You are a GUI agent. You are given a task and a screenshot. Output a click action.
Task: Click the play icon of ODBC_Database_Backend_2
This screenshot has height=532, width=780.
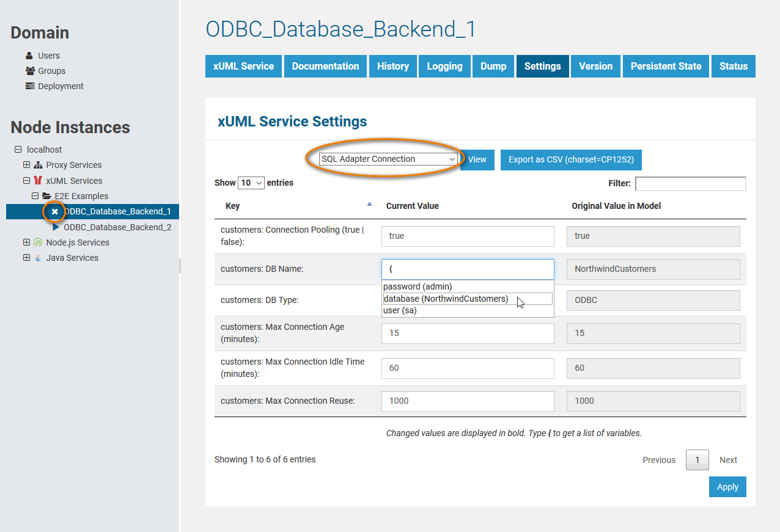click(x=56, y=227)
